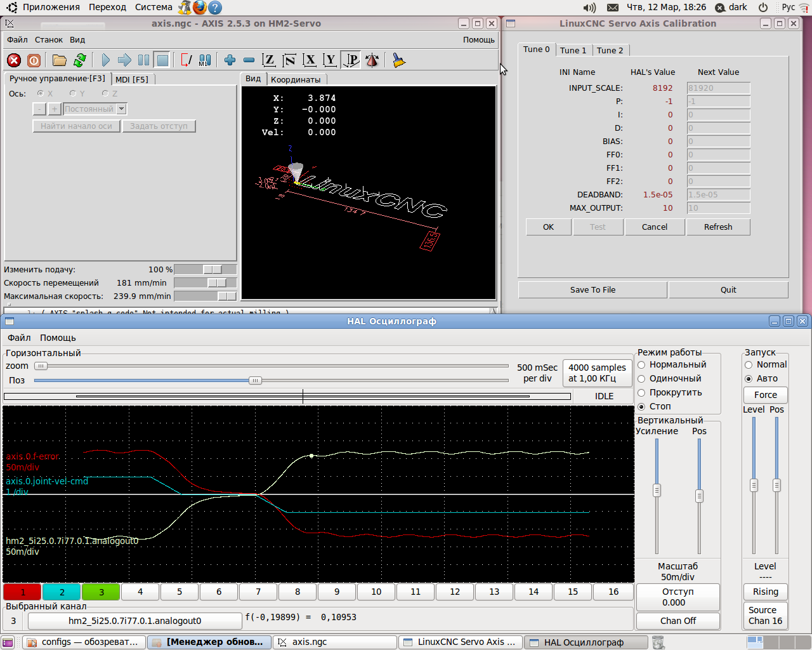Select the Z top view icon
This screenshot has width=812, height=650.
point(269,60)
